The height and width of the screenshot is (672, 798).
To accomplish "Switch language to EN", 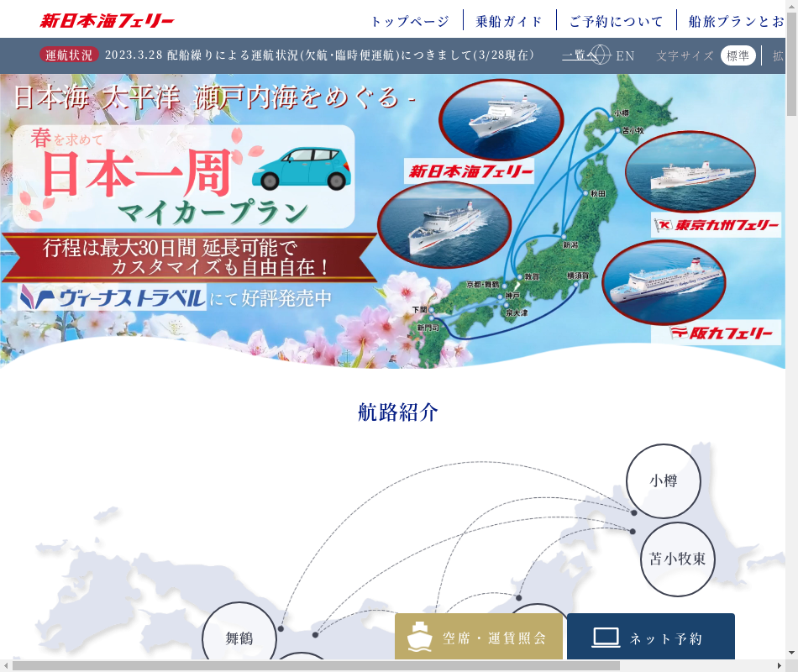I will coord(625,55).
